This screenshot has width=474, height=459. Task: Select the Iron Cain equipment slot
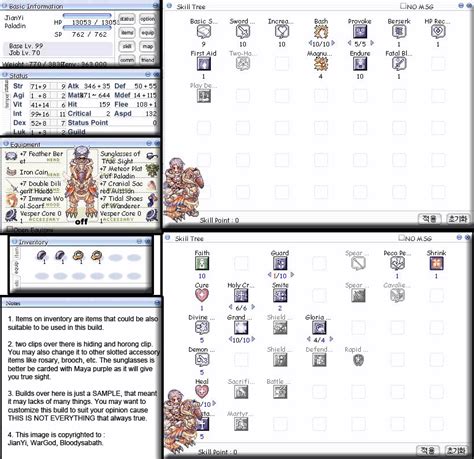point(35,172)
